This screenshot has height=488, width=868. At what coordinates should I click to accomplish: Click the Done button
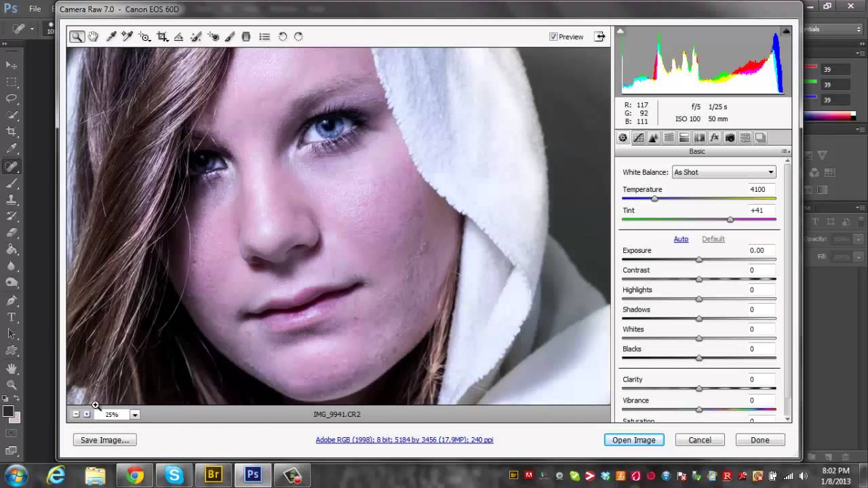click(x=760, y=440)
